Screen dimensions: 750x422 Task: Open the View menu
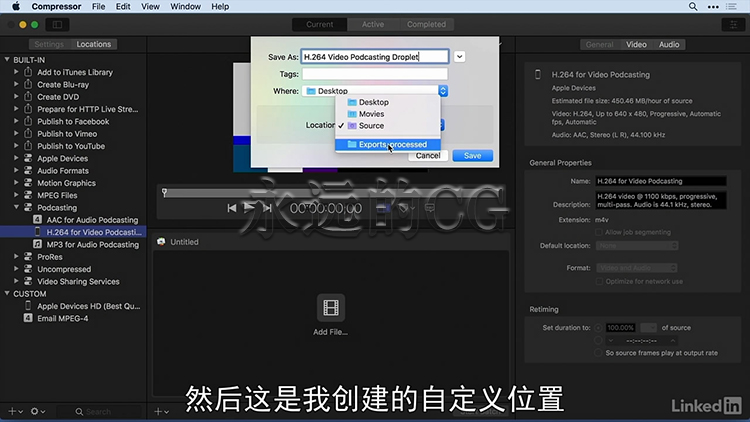(x=150, y=7)
